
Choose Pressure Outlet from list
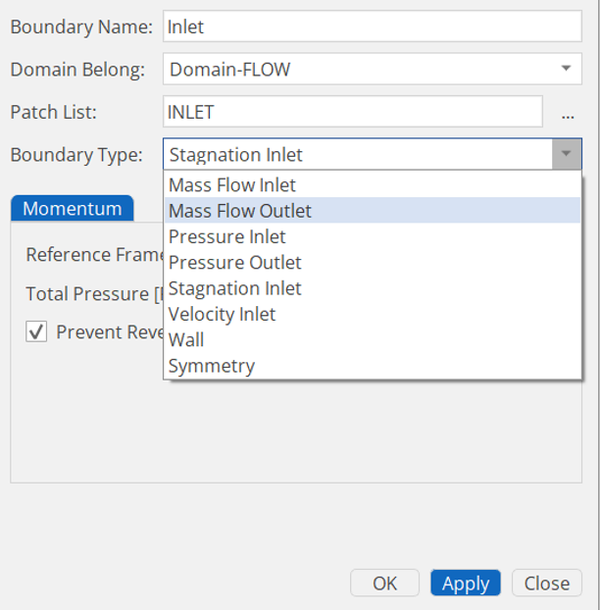pyautogui.click(x=235, y=263)
